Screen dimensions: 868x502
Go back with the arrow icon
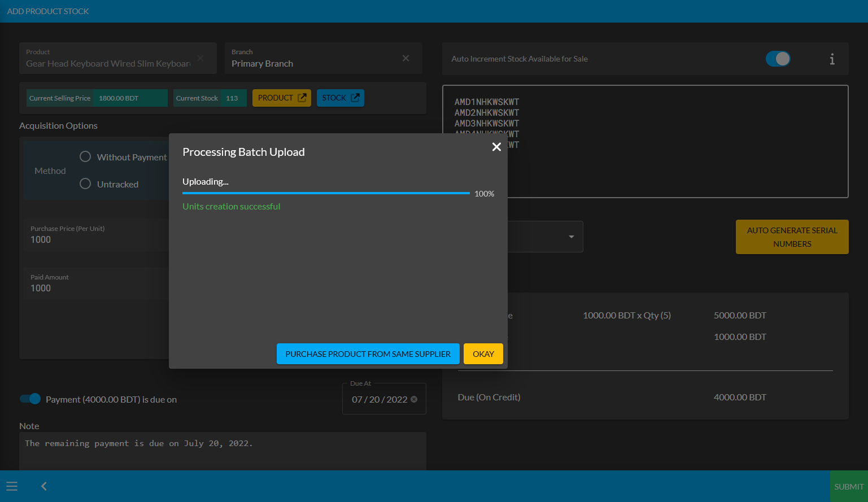pos(44,486)
